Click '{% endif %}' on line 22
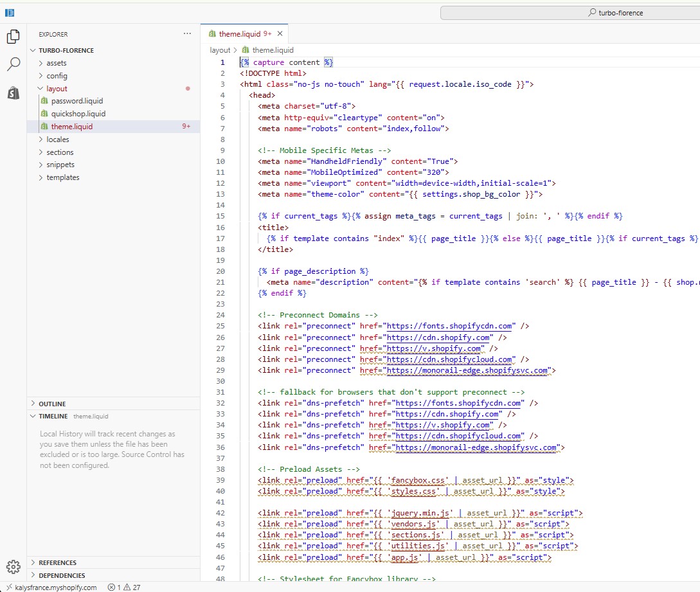The width and height of the screenshot is (700, 592). click(282, 293)
